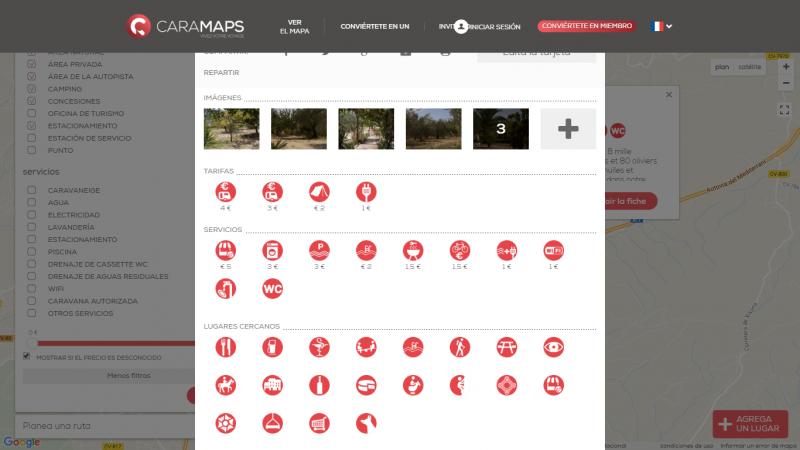Click the WC toilet service icon

pyautogui.click(x=272, y=289)
